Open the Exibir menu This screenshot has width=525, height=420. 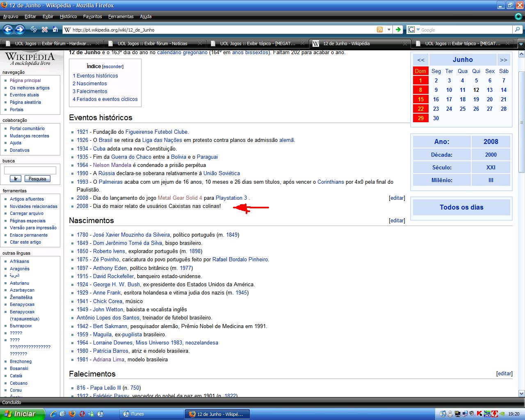click(48, 16)
